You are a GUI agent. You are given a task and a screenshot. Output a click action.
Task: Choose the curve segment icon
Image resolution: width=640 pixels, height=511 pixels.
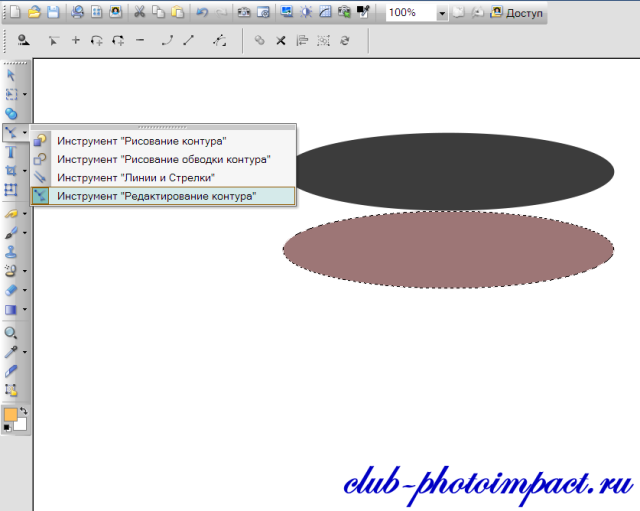pos(167,40)
